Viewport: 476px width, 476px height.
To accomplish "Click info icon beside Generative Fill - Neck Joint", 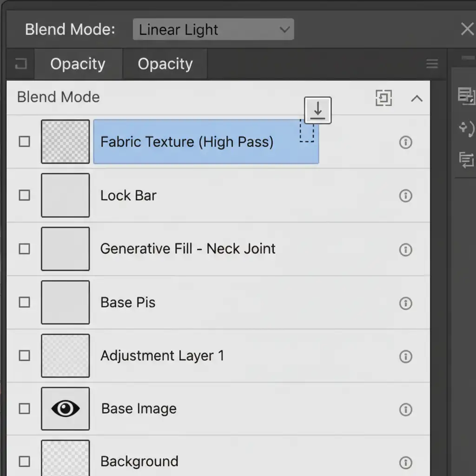I will pos(405,250).
